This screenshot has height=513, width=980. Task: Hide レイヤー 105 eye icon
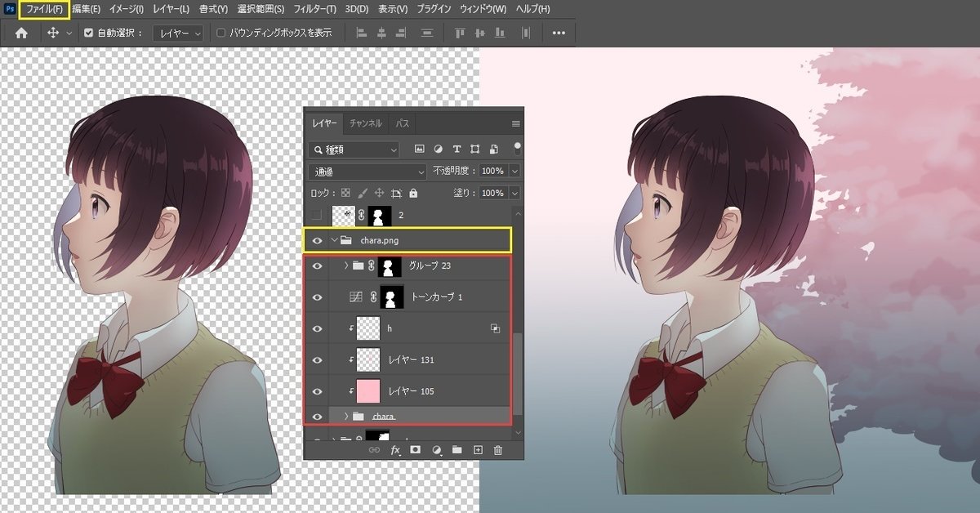tap(317, 390)
